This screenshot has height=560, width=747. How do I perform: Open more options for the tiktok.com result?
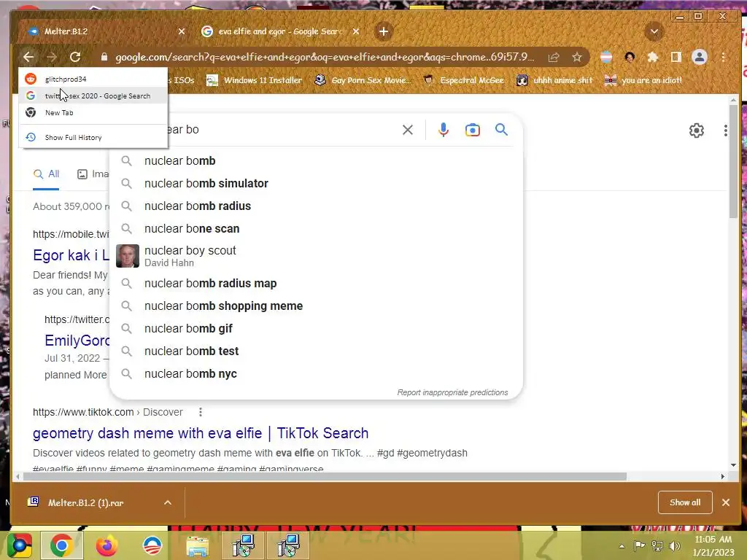[200, 412]
